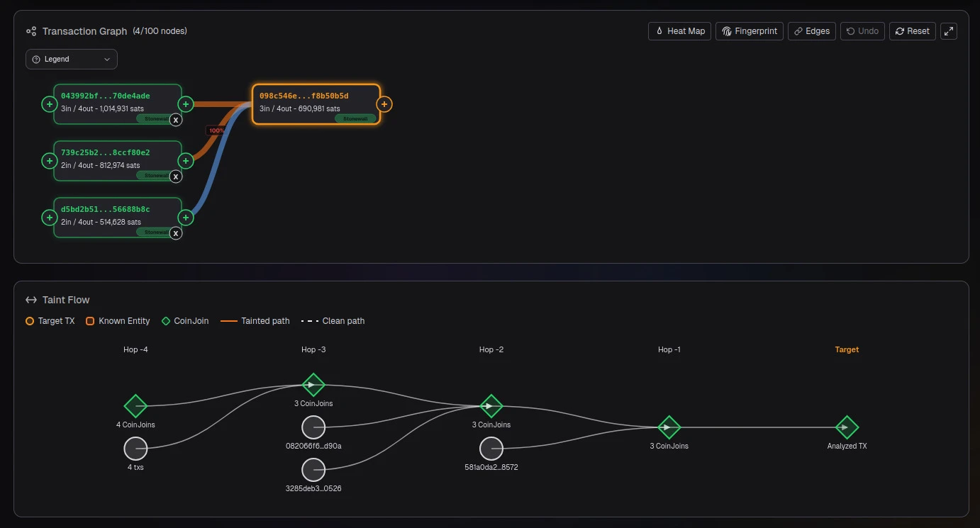
Task: Select the 082066f6 circle node
Action: click(x=313, y=427)
